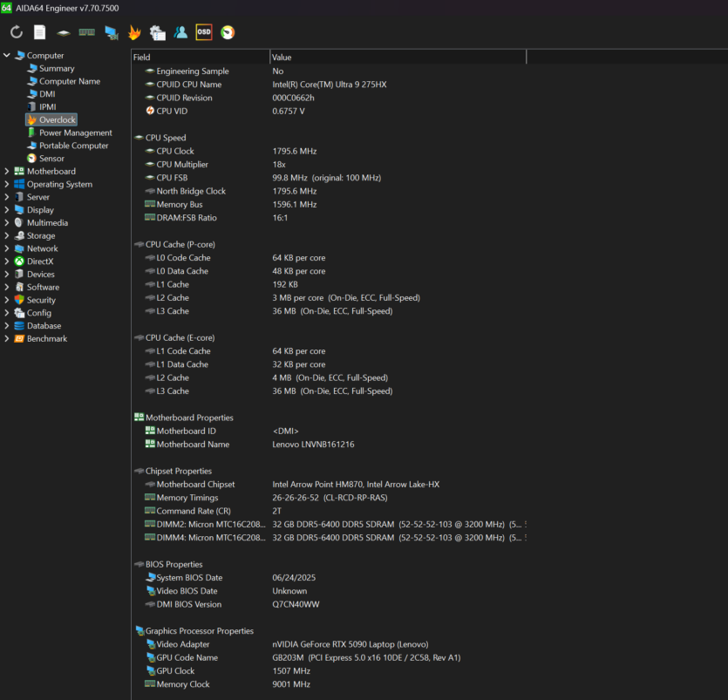Click the Field column header
Screen dimensions: 728x700
point(201,57)
